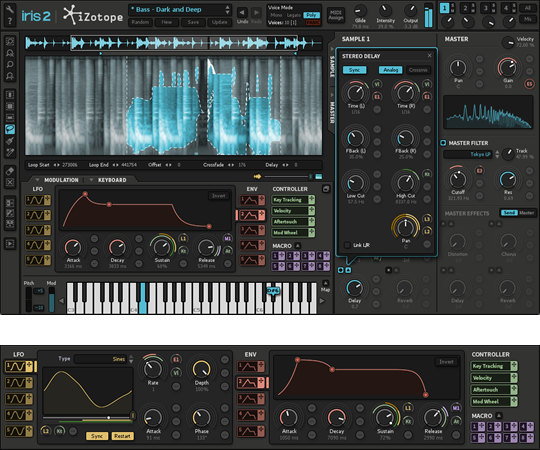
Task: Select the lasso selection tool
Action: click(x=10, y=129)
